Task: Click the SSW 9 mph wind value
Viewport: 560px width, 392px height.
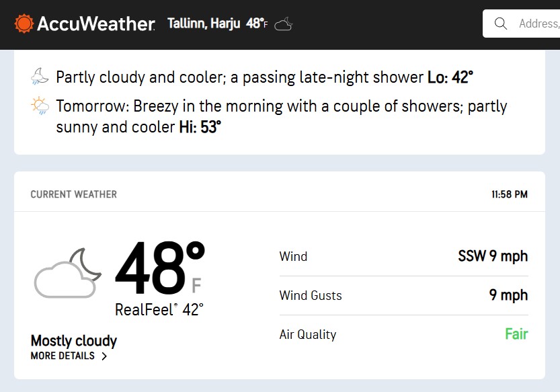Action: (x=493, y=256)
